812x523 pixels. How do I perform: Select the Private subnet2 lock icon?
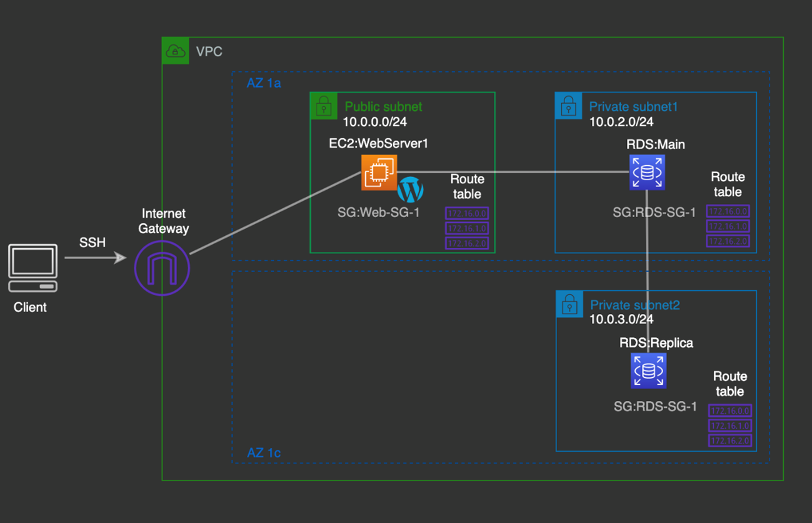[x=569, y=304]
